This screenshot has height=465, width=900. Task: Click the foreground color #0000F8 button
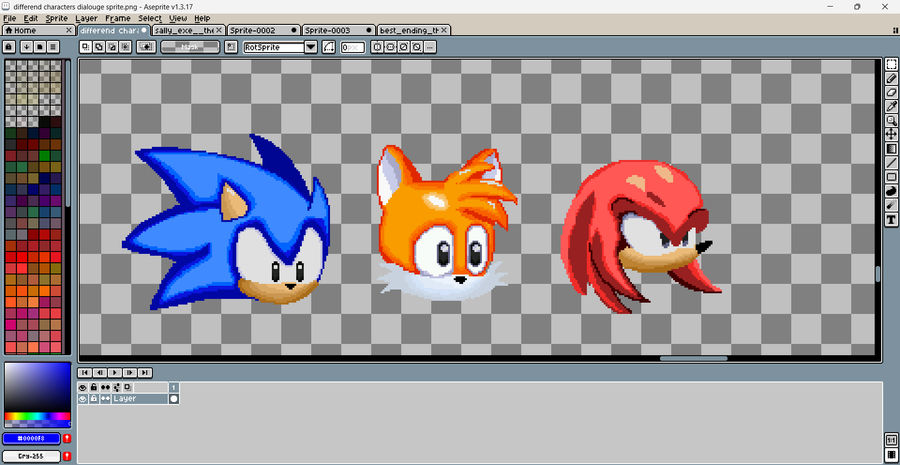pyautogui.click(x=32, y=439)
